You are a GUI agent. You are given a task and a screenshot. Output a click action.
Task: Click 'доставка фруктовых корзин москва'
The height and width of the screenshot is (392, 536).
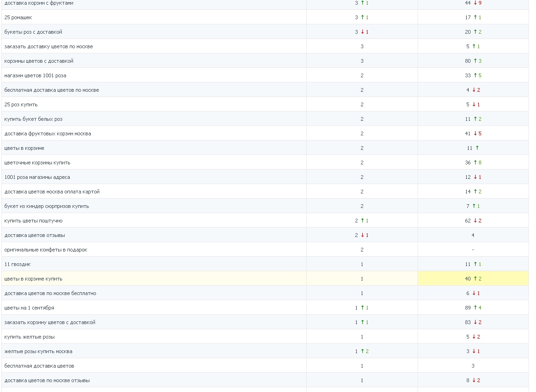point(48,134)
